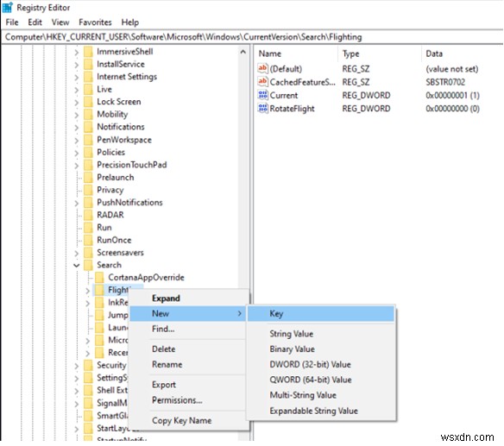Expand the PushNotifications tree node
Viewport: 504px width, 446px height.
tap(77, 203)
